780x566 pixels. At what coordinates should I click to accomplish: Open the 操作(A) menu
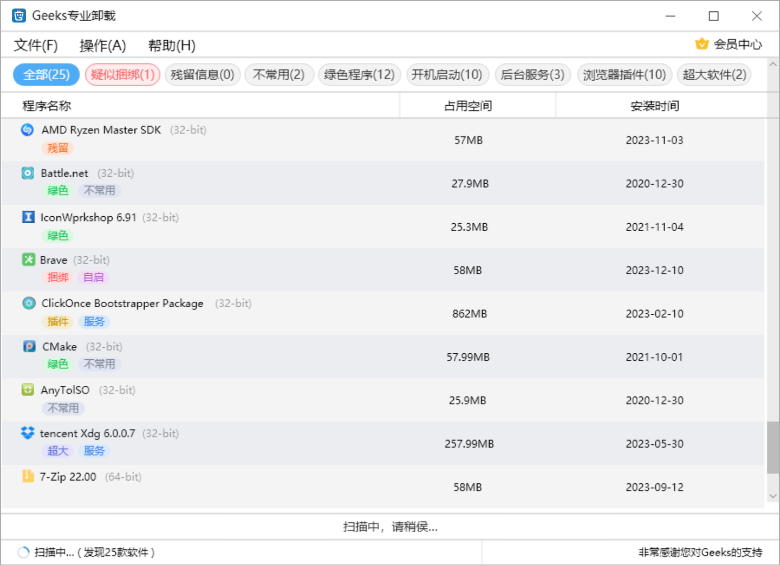[103, 45]
